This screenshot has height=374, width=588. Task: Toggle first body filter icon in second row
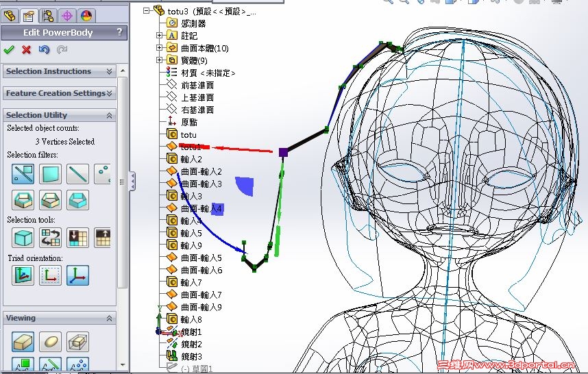[23, 200]
